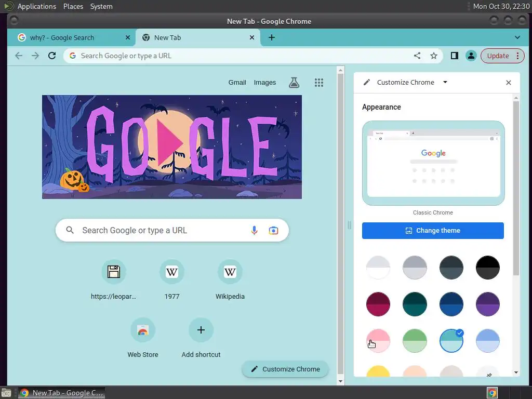Open the Applications menu
This screenshot has width=532, height=399.
click(x=37, y=6)
